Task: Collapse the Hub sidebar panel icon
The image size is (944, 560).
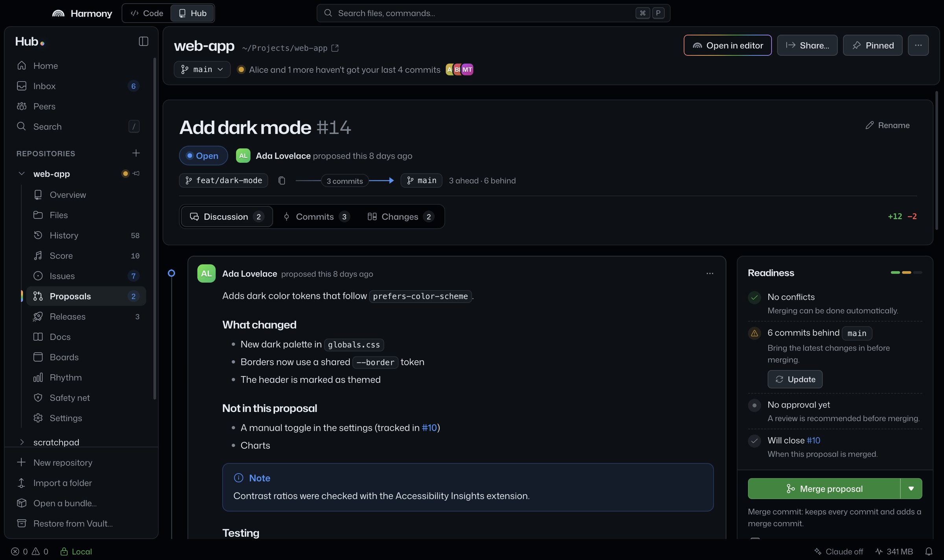Action: (x=143, y=41)
